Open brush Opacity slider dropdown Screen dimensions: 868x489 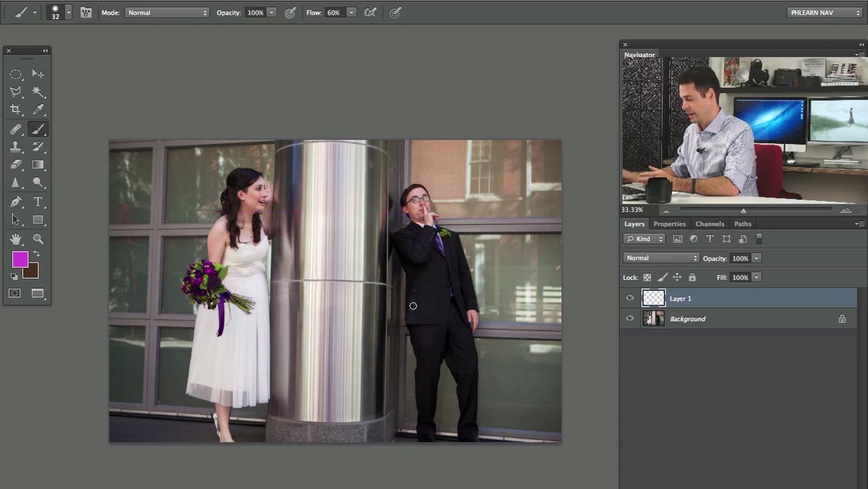272,12
